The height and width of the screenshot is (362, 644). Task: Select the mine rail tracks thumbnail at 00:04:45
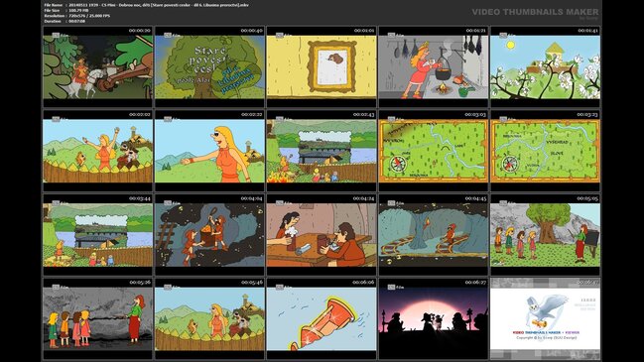point(434,235)
